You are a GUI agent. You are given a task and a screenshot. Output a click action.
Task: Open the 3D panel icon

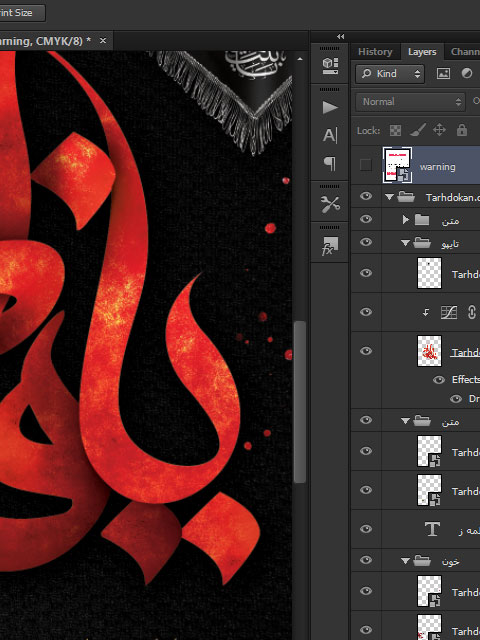330,66
